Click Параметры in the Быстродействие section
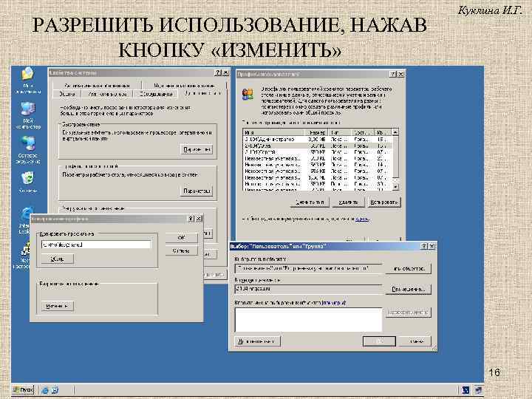Viewport: 532px width, 399px height. 197,149
